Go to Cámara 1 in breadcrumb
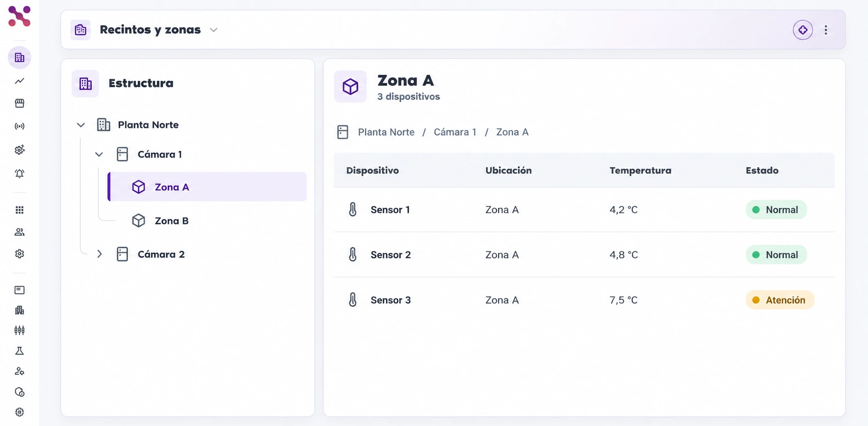Image resolution: width=868 pixels, height=426 pixels. tap(455, 132)
